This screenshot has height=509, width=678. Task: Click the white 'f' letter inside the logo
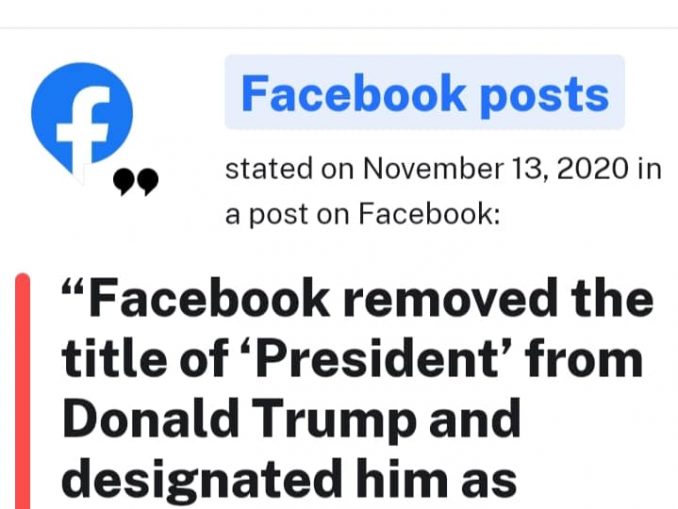click(83, 127)
